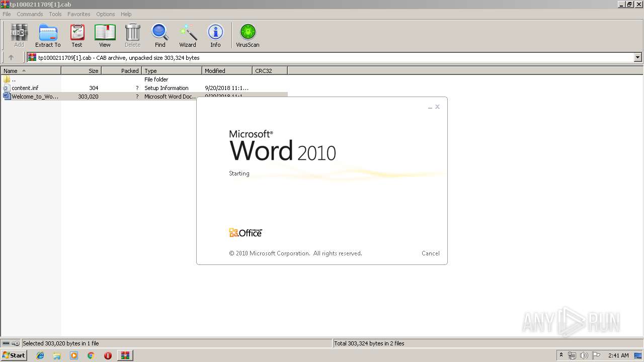This screenshot has height=362, width=644.
Task: Sort by Packed column header
Action: [x=121, y=71]
